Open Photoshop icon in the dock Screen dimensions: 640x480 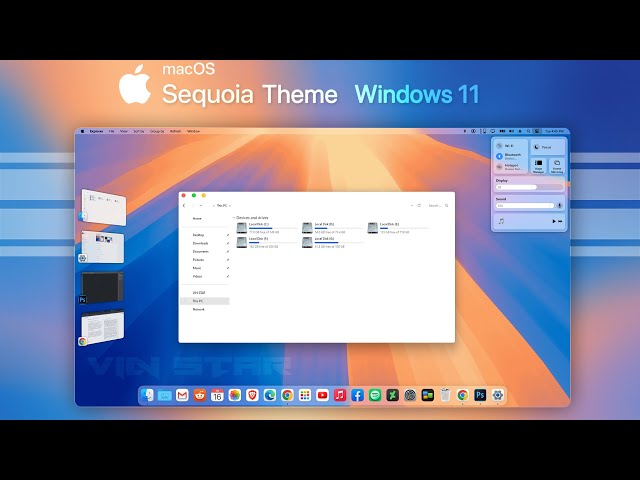point(480,395)
